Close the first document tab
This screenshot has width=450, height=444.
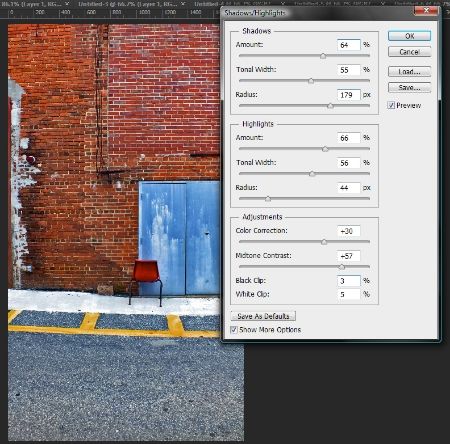point(67,4)
